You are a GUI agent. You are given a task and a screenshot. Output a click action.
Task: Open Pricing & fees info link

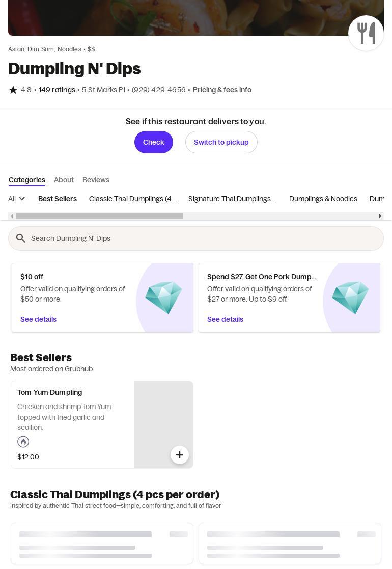coord(222,90)
